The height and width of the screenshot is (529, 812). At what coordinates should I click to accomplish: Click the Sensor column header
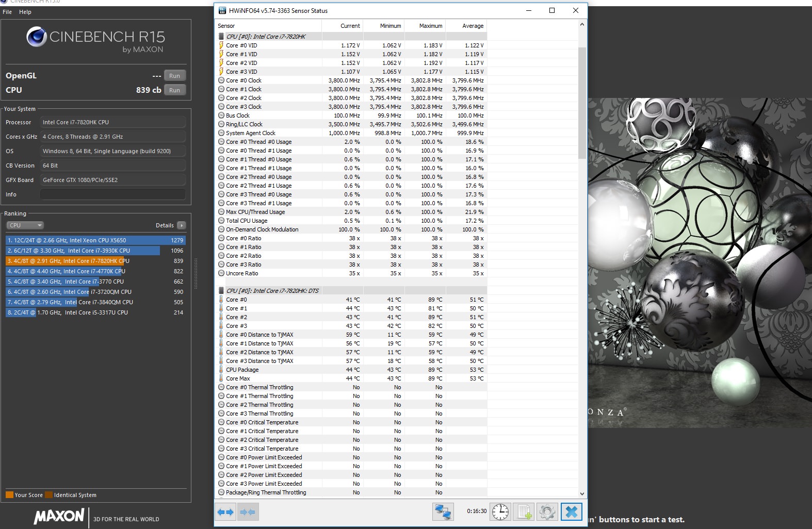pos(268,26)
